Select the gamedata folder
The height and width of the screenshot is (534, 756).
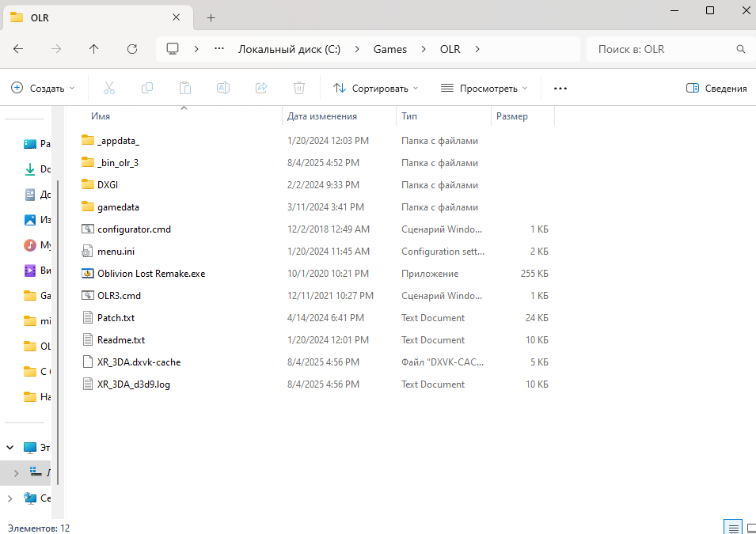point(118,206)
